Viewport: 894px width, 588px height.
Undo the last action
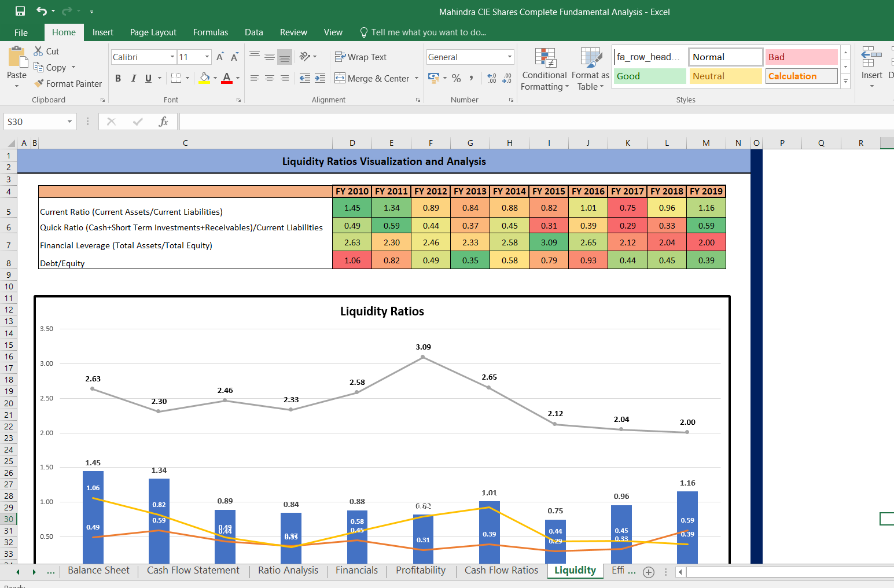coord(41,11)
